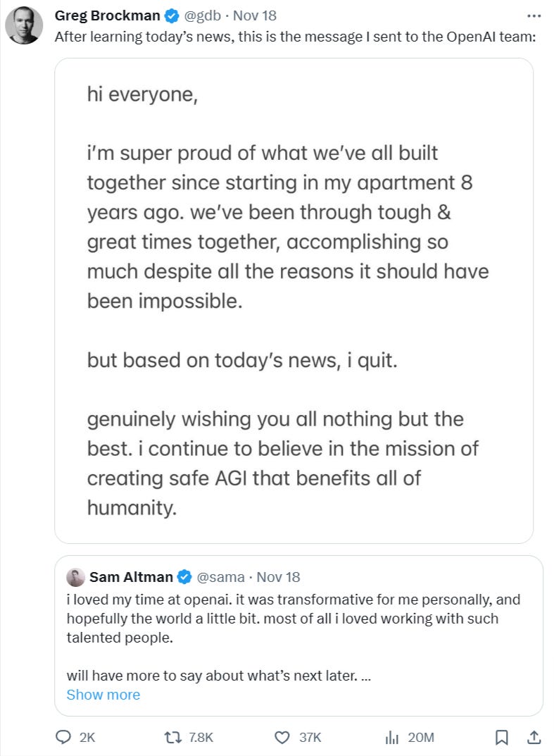Like the tweet with heart icon
Image resolution: width=554 pixels, height=756 pixels.
pos(282,737)
